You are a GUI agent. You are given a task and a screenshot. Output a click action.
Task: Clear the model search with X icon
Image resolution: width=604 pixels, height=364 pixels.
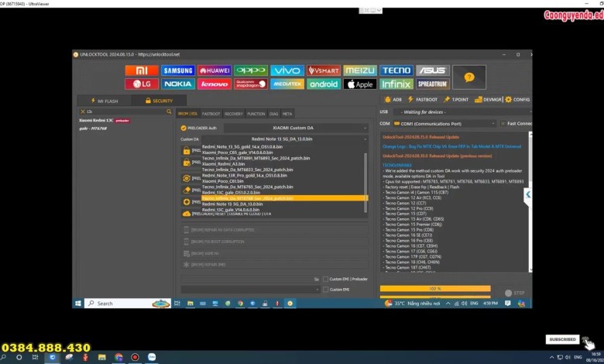(82, 112)
